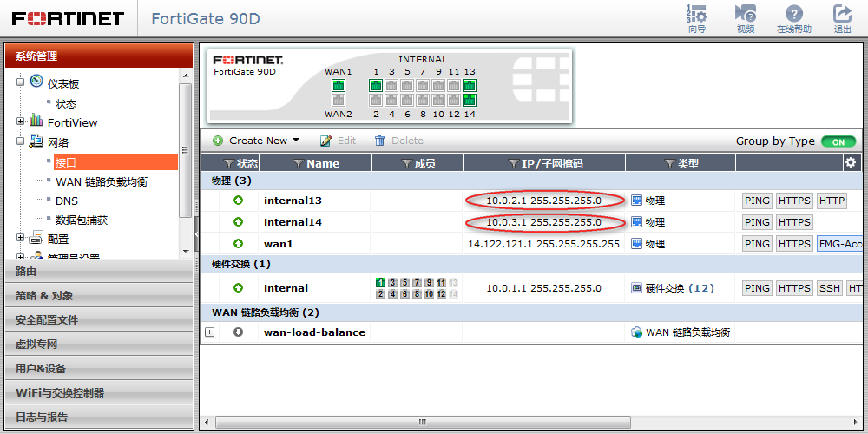Click HTTP tag on internal13 row
Image resolution: width=868 pixels, height=434 pixels.
click(832, 201)
